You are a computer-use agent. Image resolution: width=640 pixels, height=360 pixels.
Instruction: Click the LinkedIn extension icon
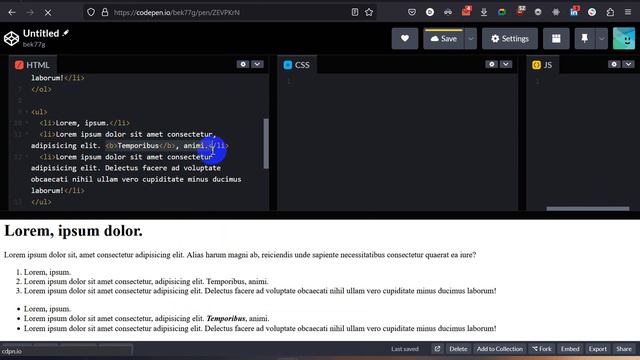[x=574, y=12]
